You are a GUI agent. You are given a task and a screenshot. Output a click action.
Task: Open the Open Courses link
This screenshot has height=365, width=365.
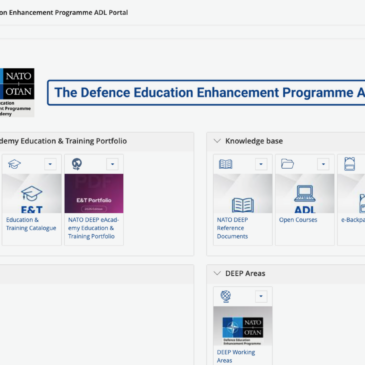(x=298, y=220)
